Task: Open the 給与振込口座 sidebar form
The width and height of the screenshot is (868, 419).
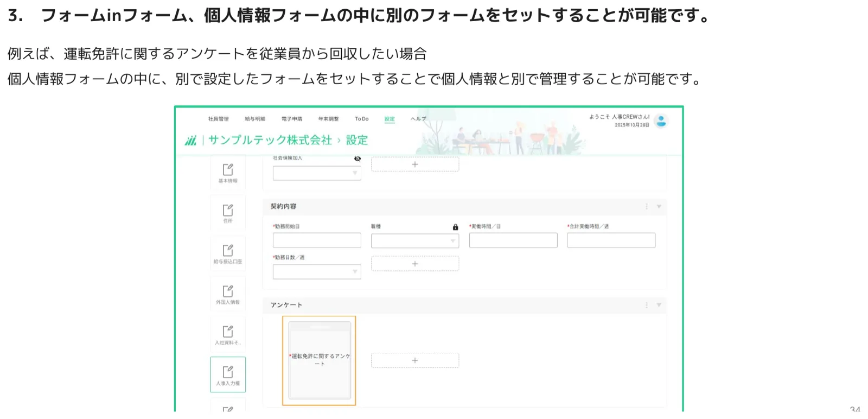Action: pyautogui.click(x=228, y=254)
